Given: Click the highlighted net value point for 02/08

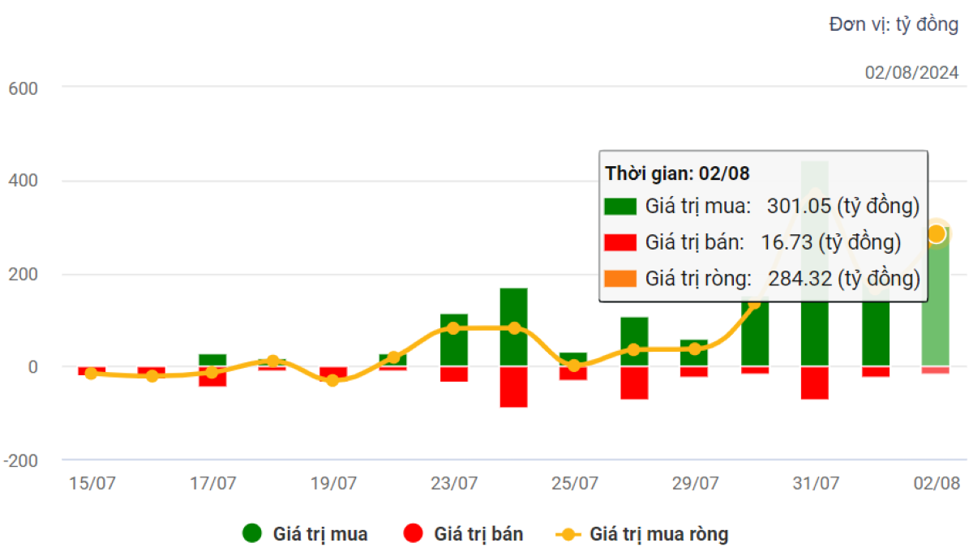Looking at the screenshot, I should (936, 233).
